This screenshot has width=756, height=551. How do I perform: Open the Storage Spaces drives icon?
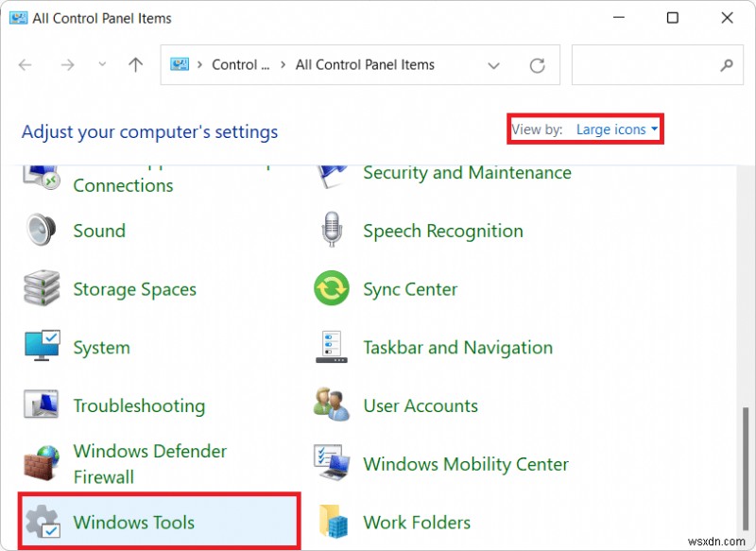tap(42, 289)
